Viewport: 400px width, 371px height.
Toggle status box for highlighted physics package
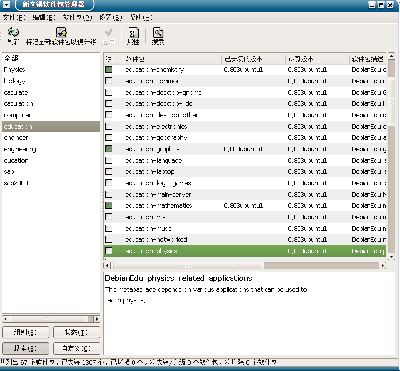(109, 251)
